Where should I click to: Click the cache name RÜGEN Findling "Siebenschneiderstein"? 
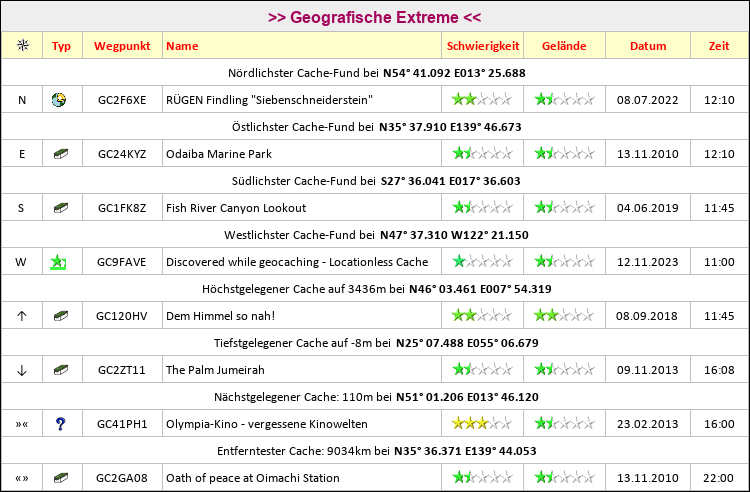coord(269,100)
